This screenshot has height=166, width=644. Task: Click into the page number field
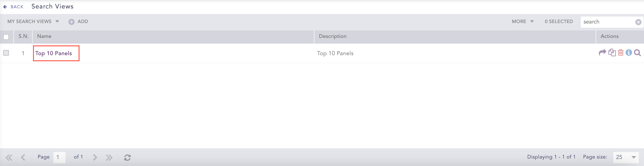coord(59,157)
